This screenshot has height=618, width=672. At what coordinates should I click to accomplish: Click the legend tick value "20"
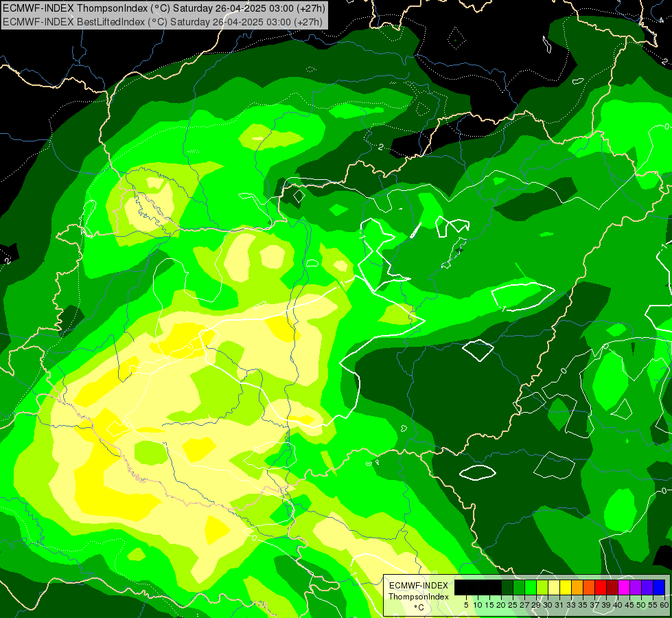tap(501, 605)
